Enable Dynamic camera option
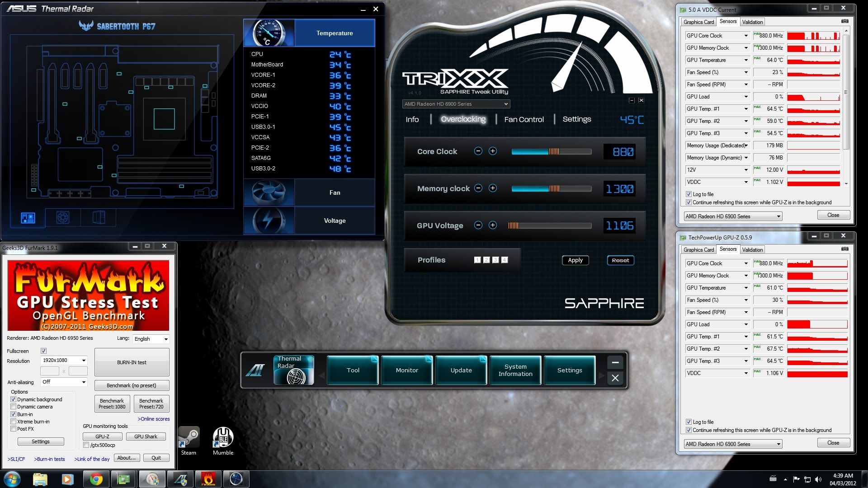868x488 pixels. tap(13, 407)
